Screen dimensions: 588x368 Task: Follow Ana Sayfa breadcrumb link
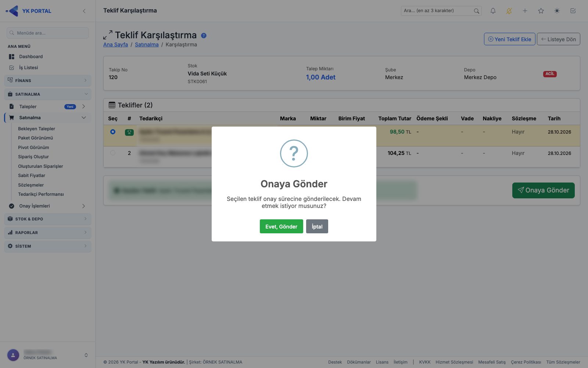point(115,45)
